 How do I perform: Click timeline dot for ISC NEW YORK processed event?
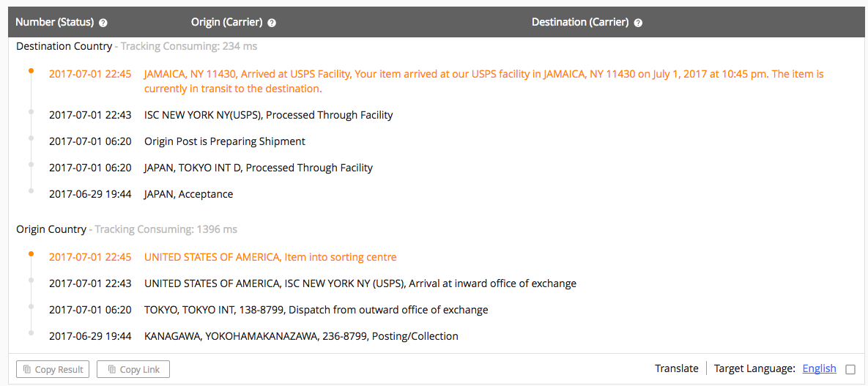31,112
